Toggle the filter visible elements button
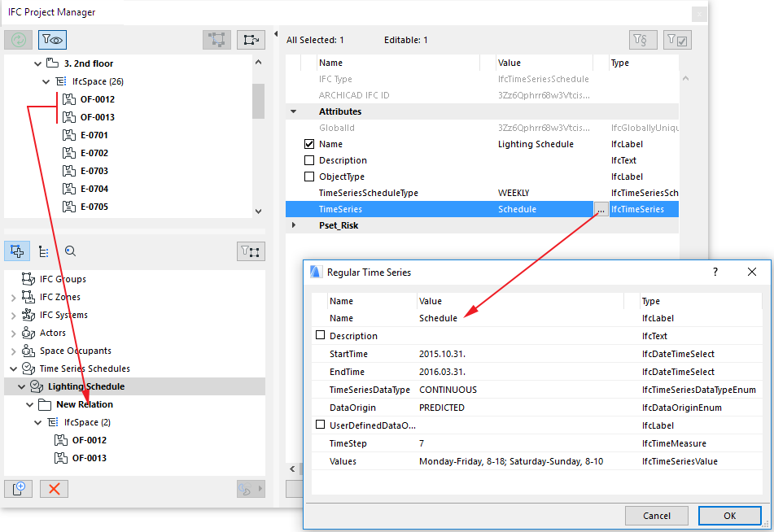Viewport: 774px width, 532px height. [52, 40]
